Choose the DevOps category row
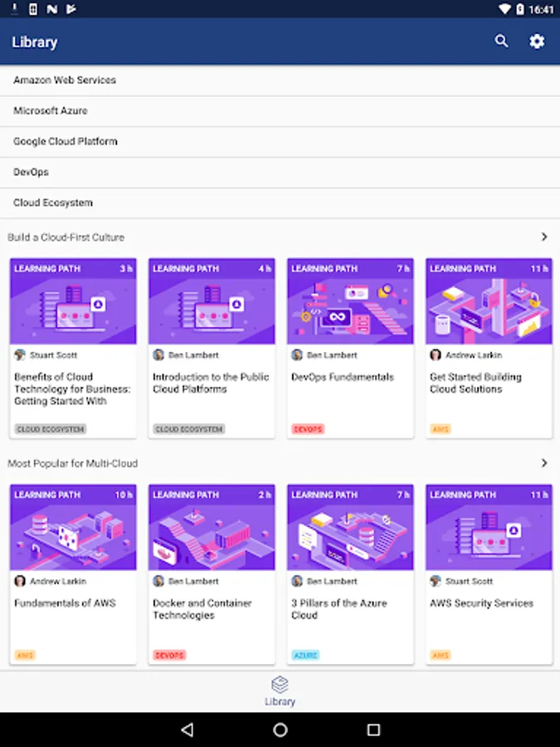The image size is (560, 747). tap(280, 172)
